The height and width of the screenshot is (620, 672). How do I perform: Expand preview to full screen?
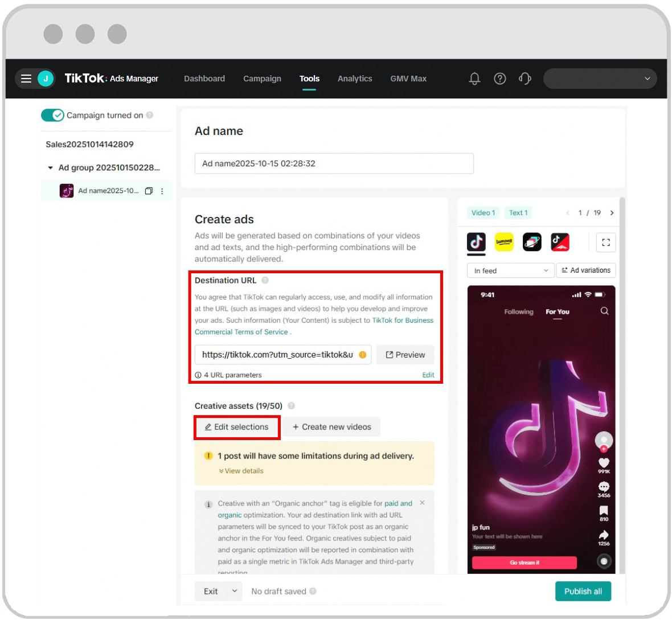tap(605, 243)
